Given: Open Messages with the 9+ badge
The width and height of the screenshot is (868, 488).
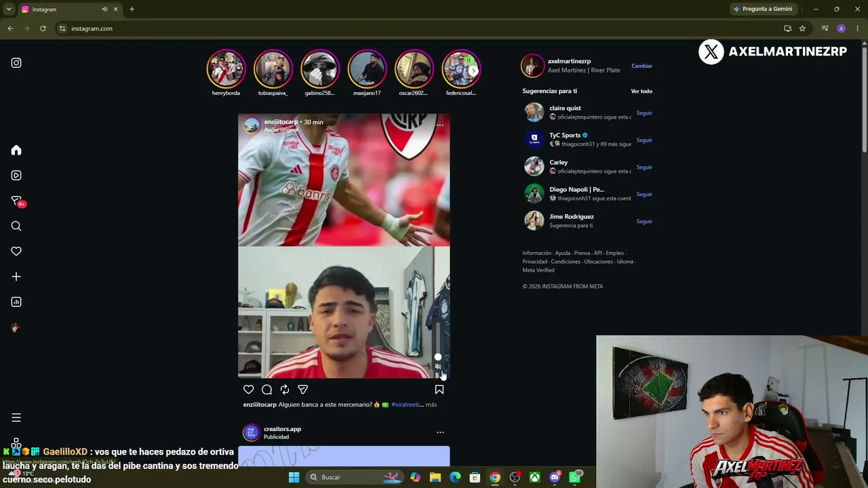Looking at the screenshot, I should [17, 201].
